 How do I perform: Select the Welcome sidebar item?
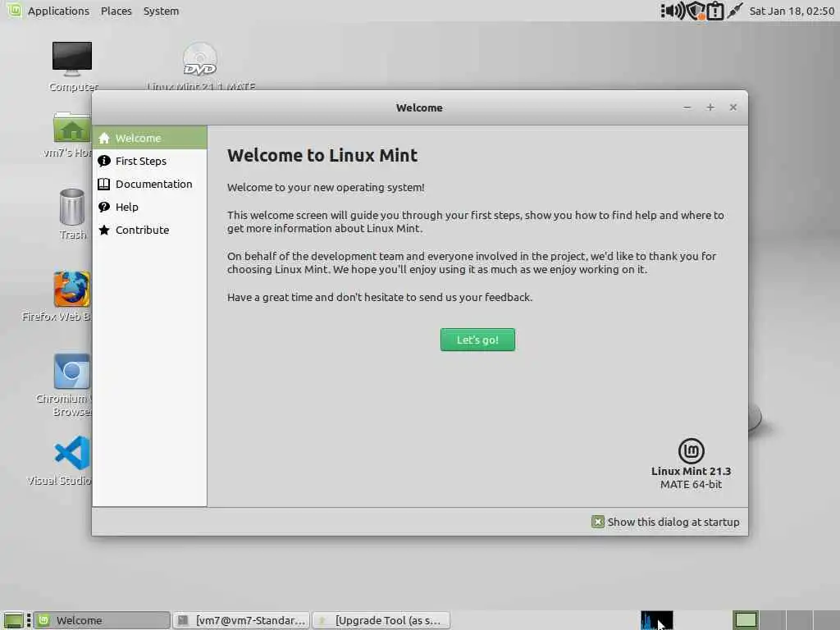pos(149,138)
